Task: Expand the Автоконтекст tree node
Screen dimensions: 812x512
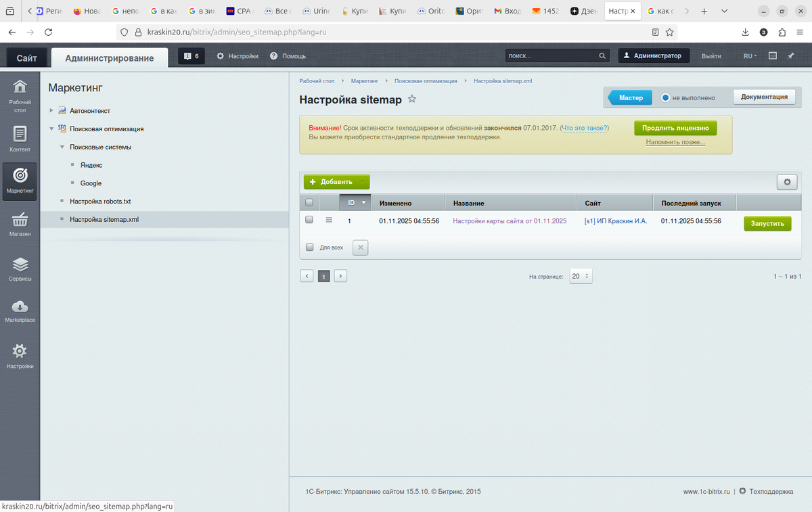Action: click(x=51, y=110)
